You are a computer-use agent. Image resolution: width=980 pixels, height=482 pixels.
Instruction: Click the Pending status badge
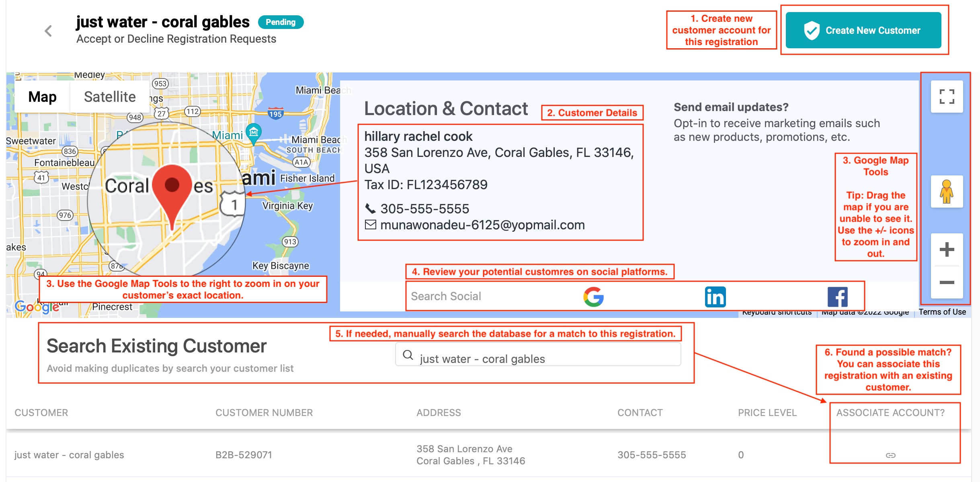pos(281,22)
